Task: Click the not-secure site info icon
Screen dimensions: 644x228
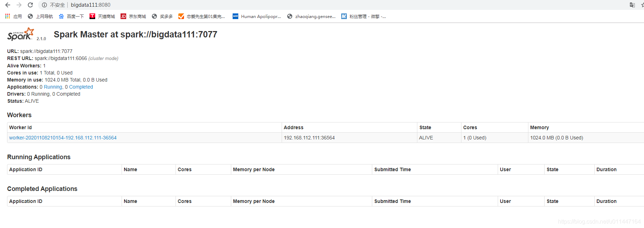Action: tap(44, 5)
